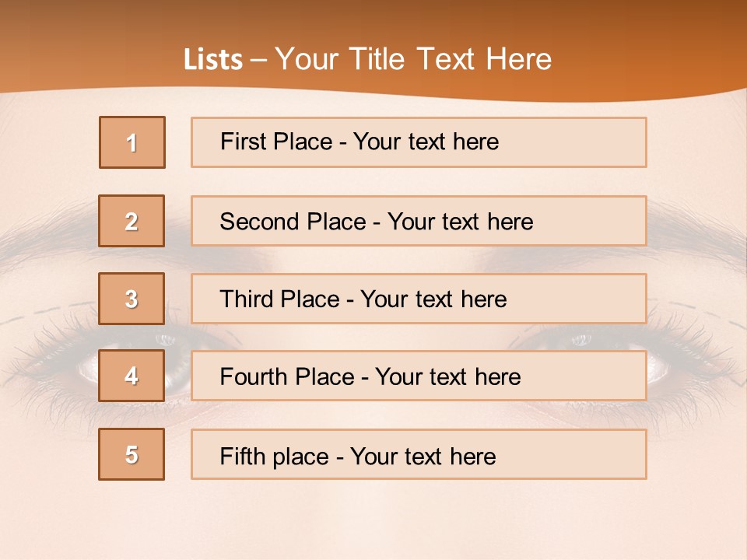
Task: Click the "Third Place" text box
Action: coord(419,299)
